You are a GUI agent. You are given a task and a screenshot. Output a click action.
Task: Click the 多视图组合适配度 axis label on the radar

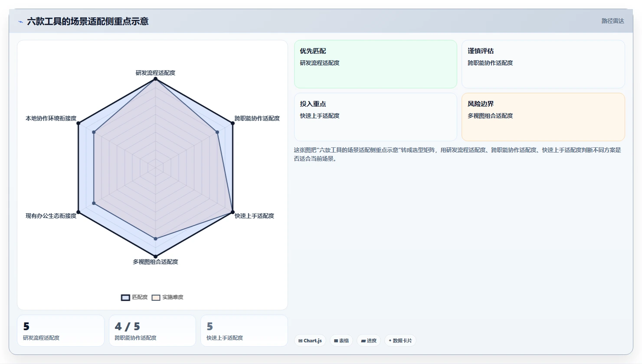click(155, 262)
